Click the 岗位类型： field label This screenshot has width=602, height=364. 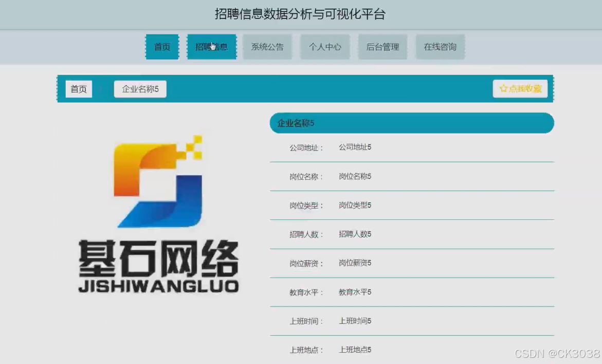pyautogui.click(x=306, y=206)
